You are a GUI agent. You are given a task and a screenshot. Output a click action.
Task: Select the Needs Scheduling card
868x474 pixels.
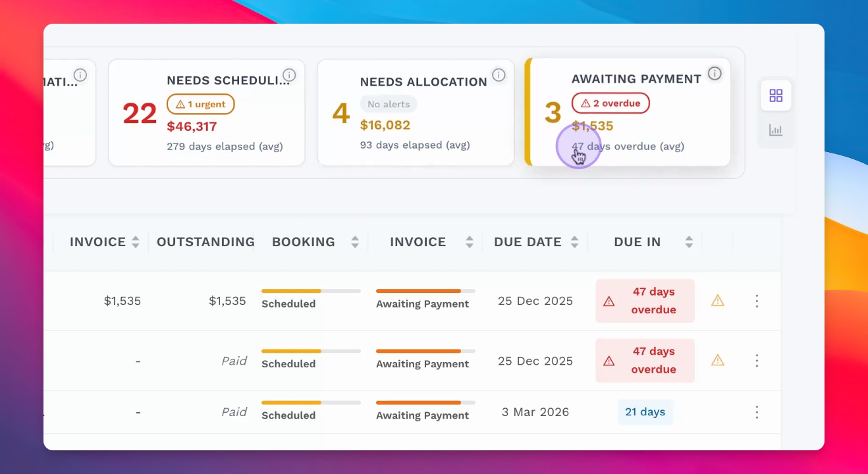[206, 113]
